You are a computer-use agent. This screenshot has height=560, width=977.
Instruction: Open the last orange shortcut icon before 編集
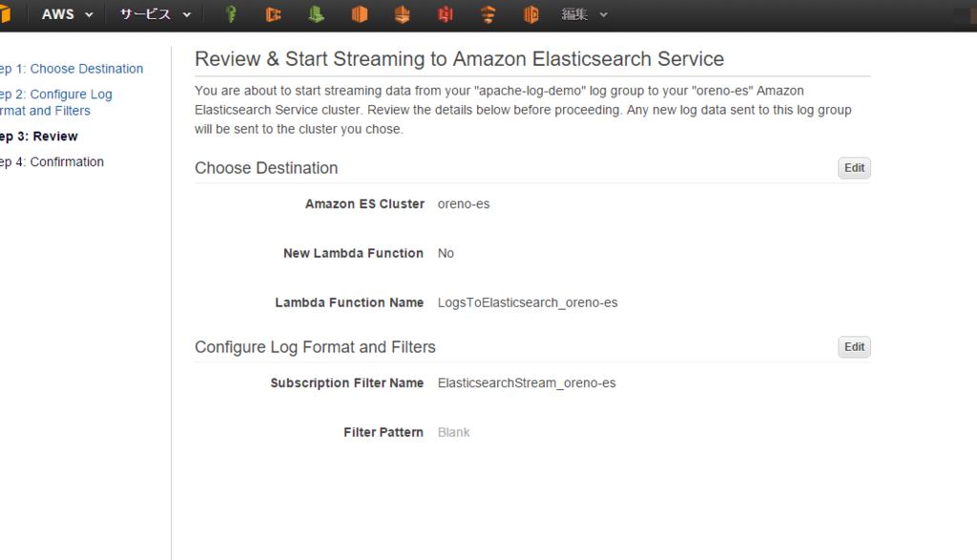click(530, 14)
